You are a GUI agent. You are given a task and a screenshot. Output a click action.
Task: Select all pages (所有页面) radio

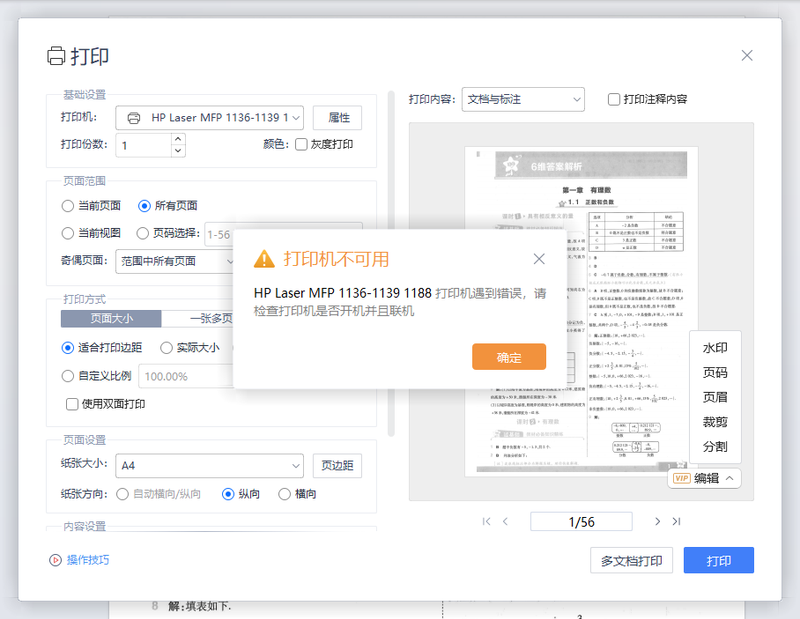pos(144,206)
